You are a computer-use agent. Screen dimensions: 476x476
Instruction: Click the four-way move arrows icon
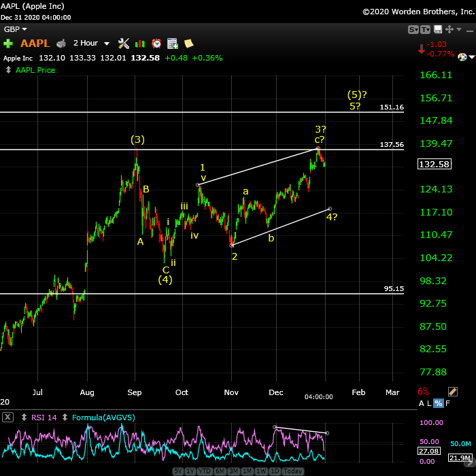click(x=449, y=29)
